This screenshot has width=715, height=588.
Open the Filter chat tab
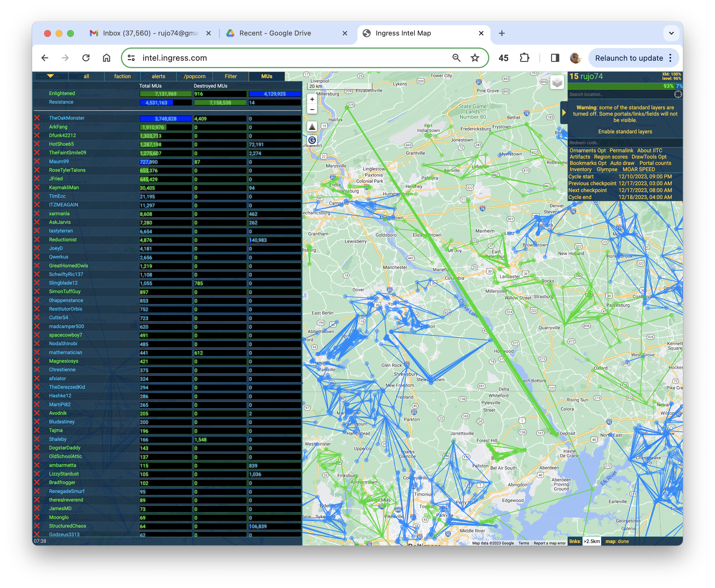230,76
